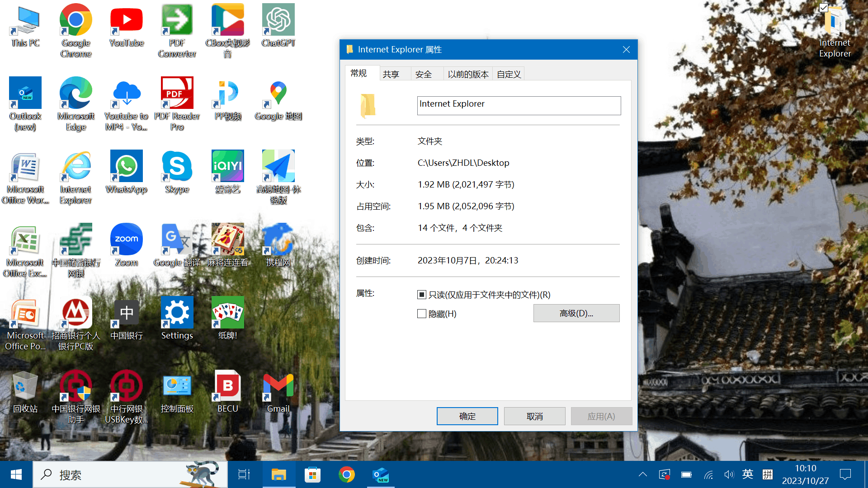Expand the hidden system tray icons chevron
The height and width of the screenshot is (488, 868).
coord(642,474)
